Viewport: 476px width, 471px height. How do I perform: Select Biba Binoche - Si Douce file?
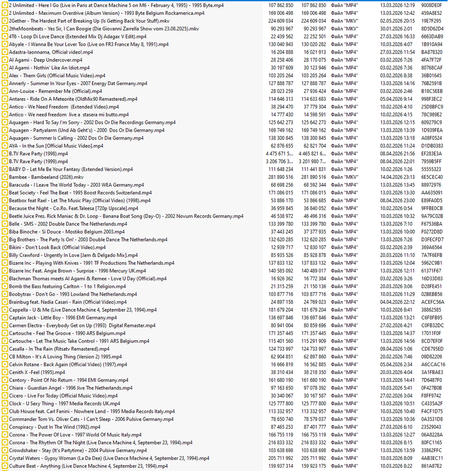(66, 232)
